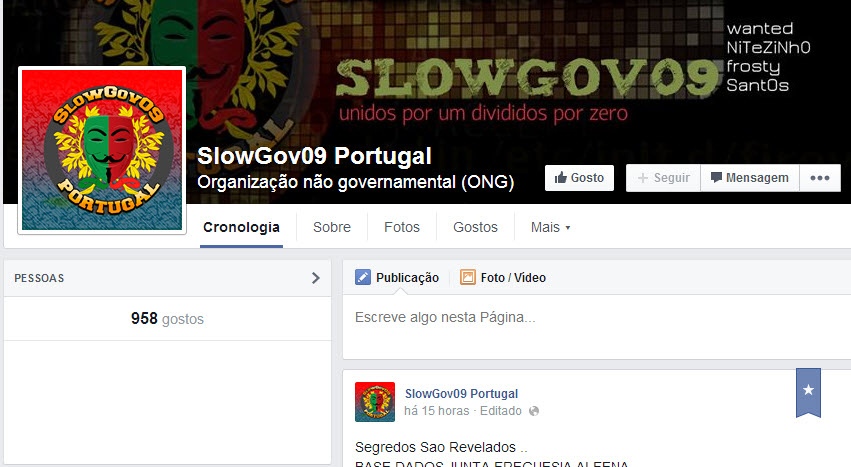This screenshot has height=467, width=851.
Task: Click the post author's small avatar
Action: [375, 402]
